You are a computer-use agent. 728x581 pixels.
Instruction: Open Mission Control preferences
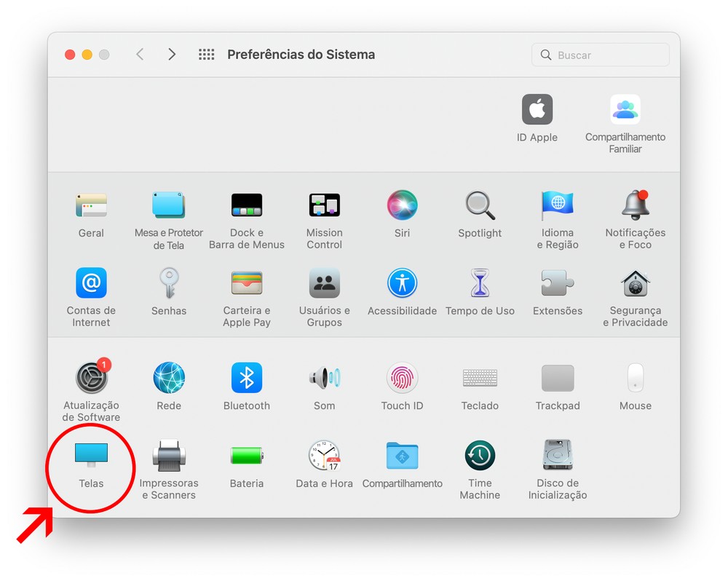click(324, 205)
